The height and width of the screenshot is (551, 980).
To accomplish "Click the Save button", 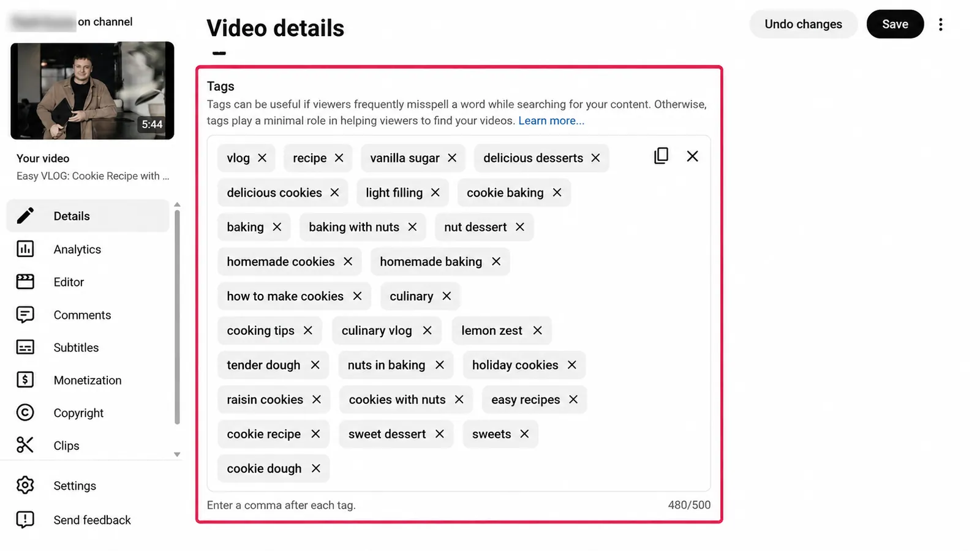I will 895,24.
